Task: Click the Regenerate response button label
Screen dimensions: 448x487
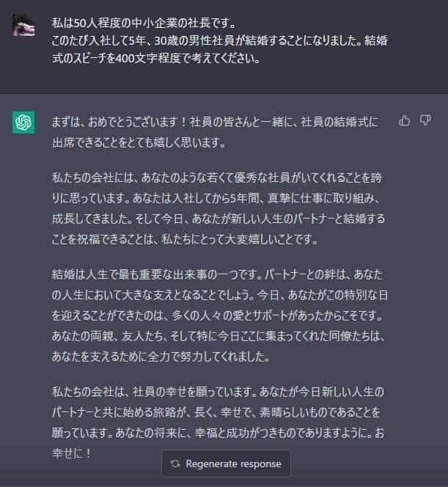Action: [233, 464]
